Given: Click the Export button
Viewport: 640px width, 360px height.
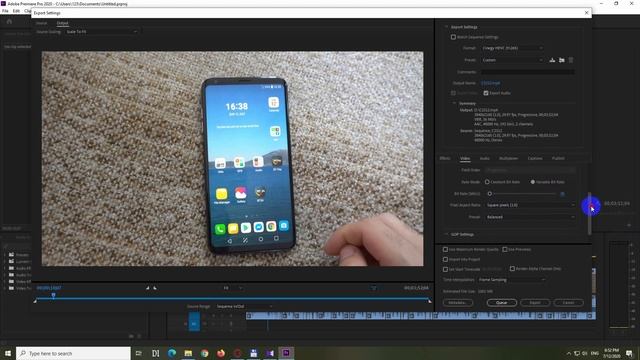Looking at the screenshot, I should 535,303.
